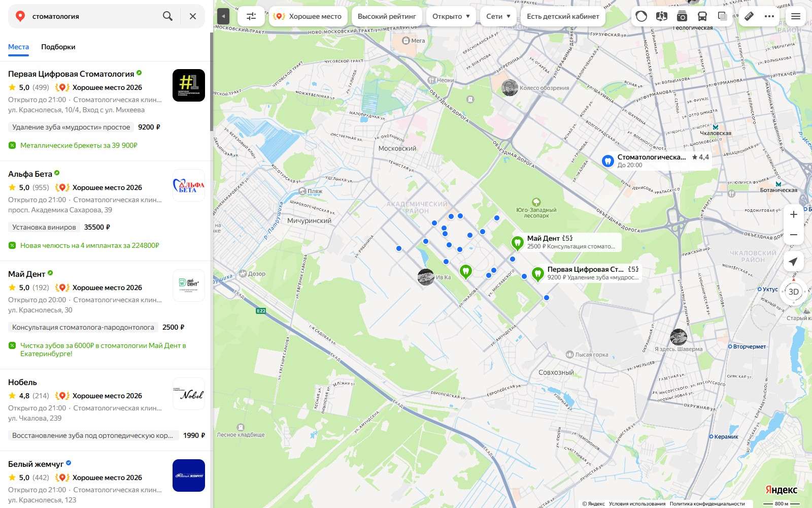Open the map layers stack icon

click(722, 16)
